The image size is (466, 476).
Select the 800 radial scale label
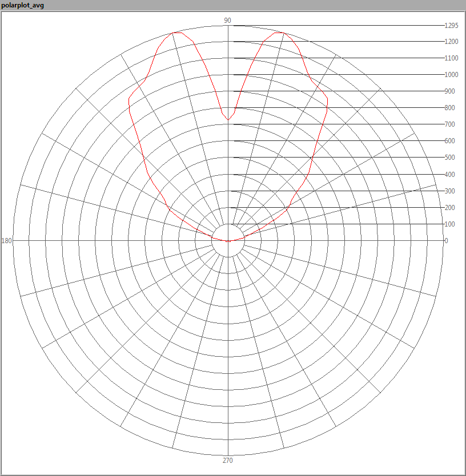tap(450, 108)
